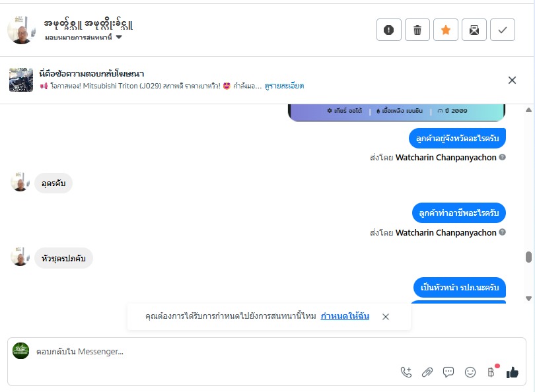
Task: Toggle the checkmark done button
Action: [503, 30]
